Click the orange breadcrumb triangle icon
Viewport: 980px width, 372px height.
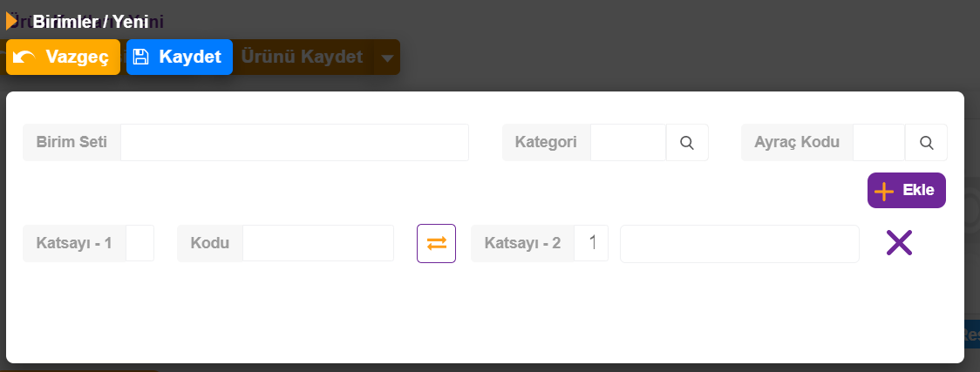click(x=11, y=21)
